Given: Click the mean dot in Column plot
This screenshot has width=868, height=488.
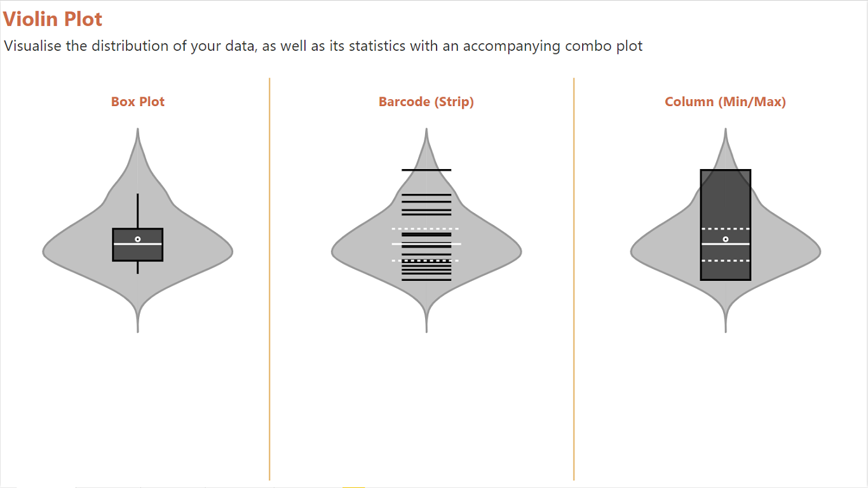Looking at the screenshot, I should (x=726, y=239).
